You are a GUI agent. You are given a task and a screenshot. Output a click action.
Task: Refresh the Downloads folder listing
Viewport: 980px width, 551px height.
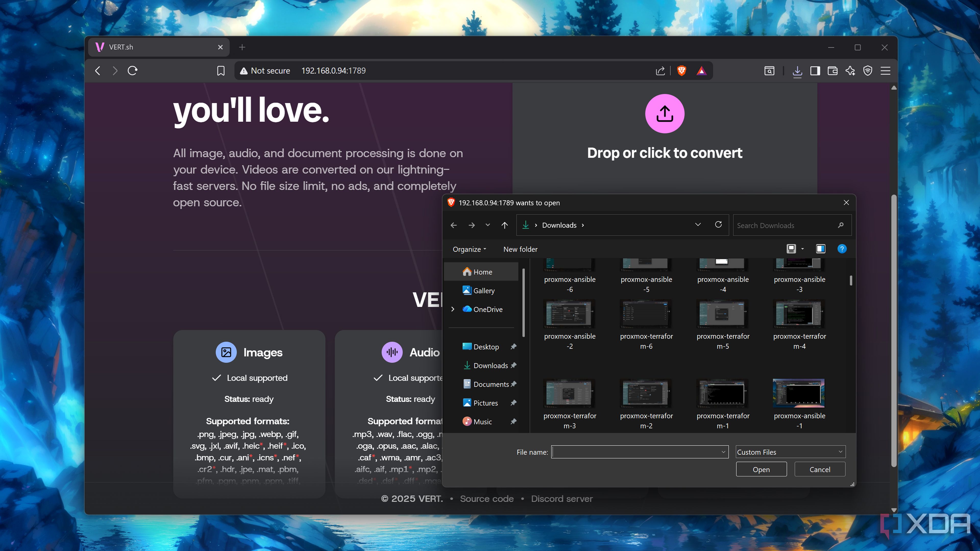[718, 225]
